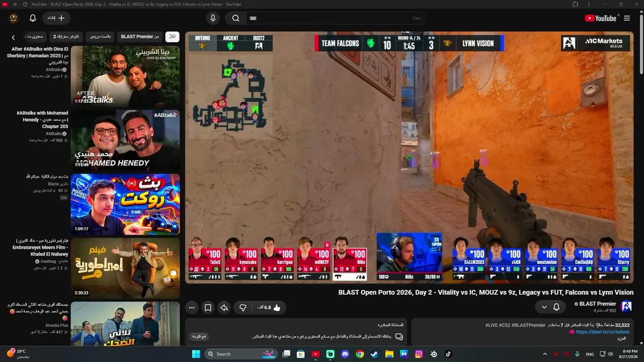Click the video title 'BLAST Open Porto 2026, Day 2'
The width and height of the screenshot is (644, 362).
[486, 292]
